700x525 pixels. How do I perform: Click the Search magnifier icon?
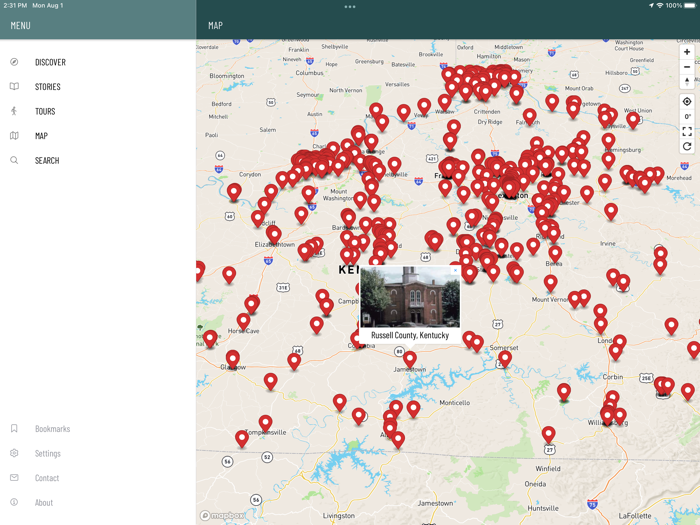point(14,160)
